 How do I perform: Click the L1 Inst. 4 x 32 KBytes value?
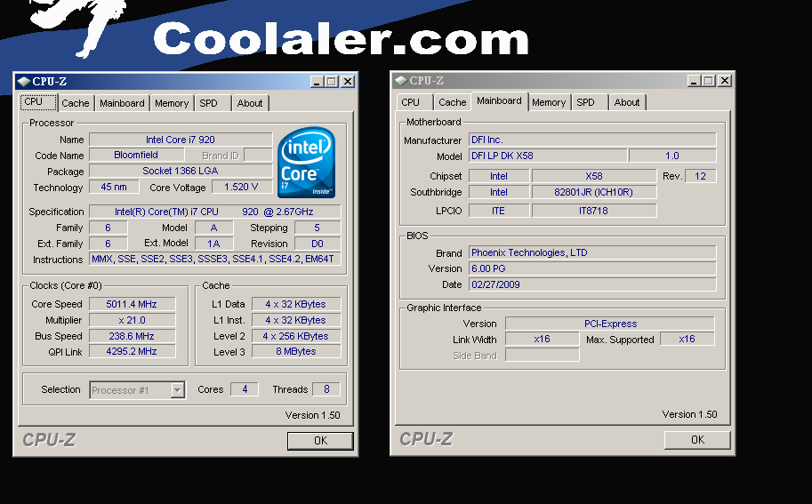(x=296, y=320)
